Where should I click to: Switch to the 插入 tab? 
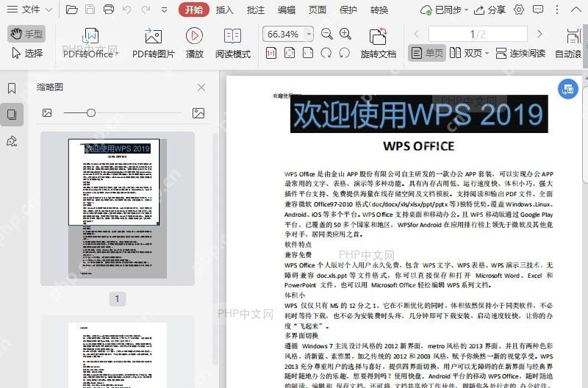point(225,10)
